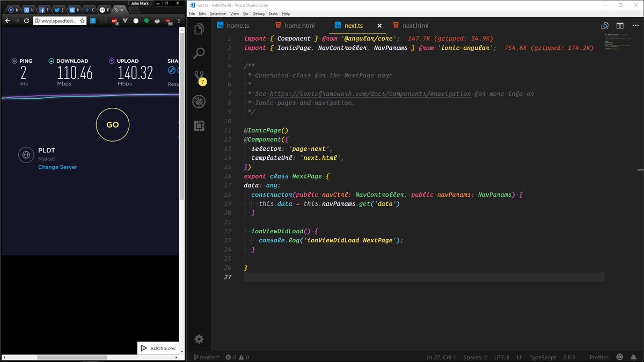
Task: Open the File menu in VS Code
Action: [x=192, y=13]
